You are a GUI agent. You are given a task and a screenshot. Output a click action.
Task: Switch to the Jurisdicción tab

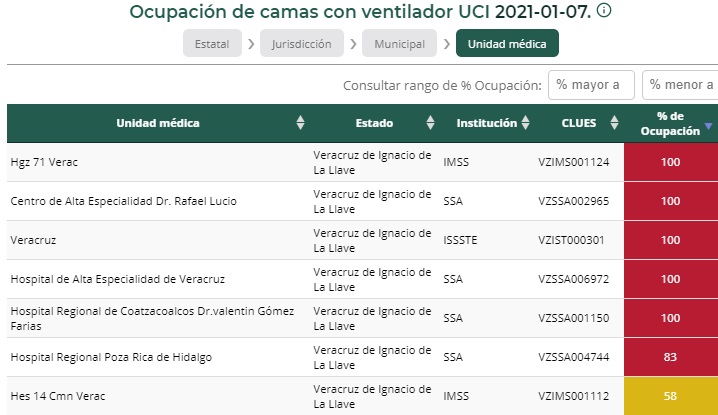(x=301, y=44)
